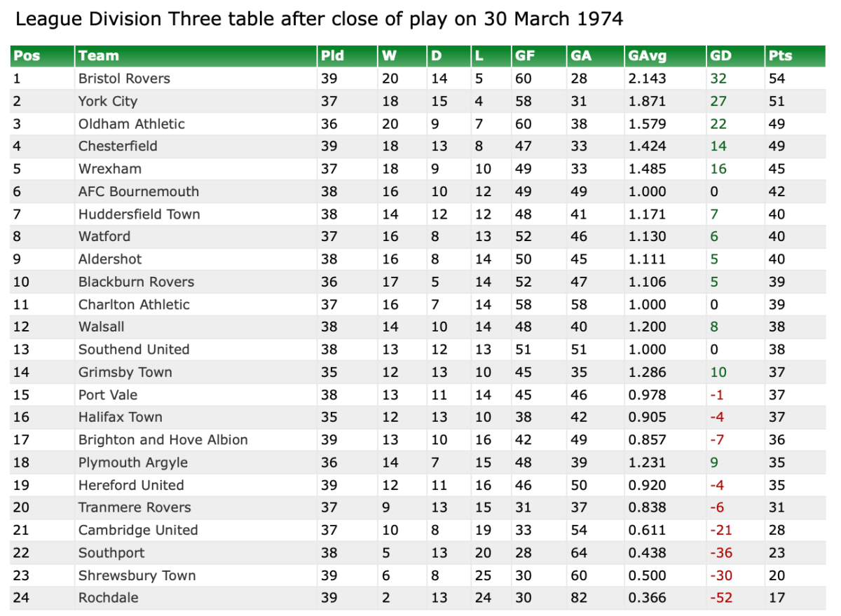The height and width of the screenshot is (616, 841).
Task: Click the AFC Bournemouth row name
Action: pyautogui.click(x=139, y=191)
